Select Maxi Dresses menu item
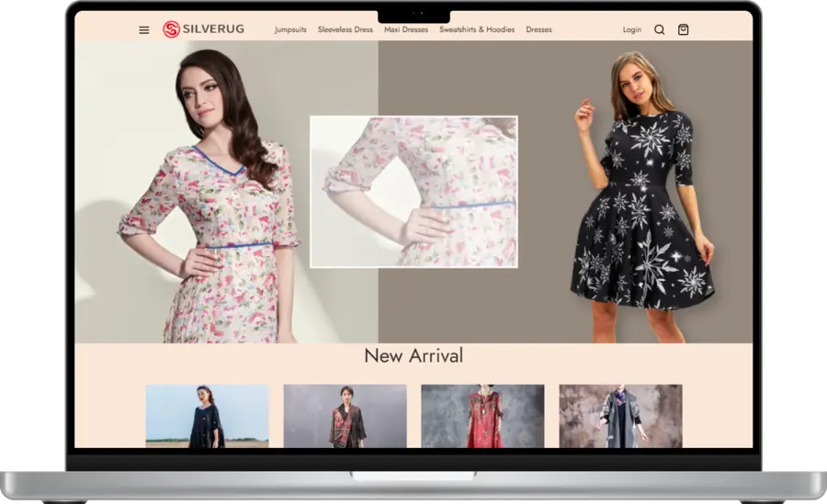Image resolution: width=827 pixels, height=504 pixels. tap(406, 29)
